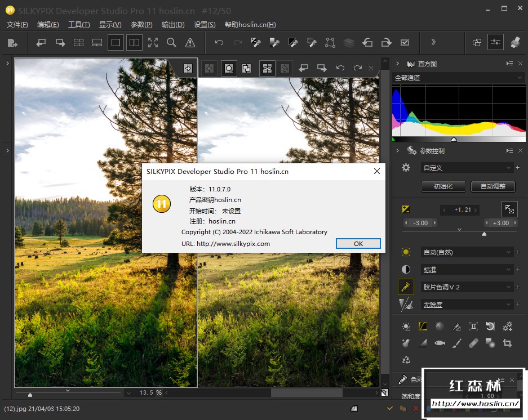Click the fish-eye lens correction icon
The width and height of the screenshot is (528, 420).
tap(440, 343)
